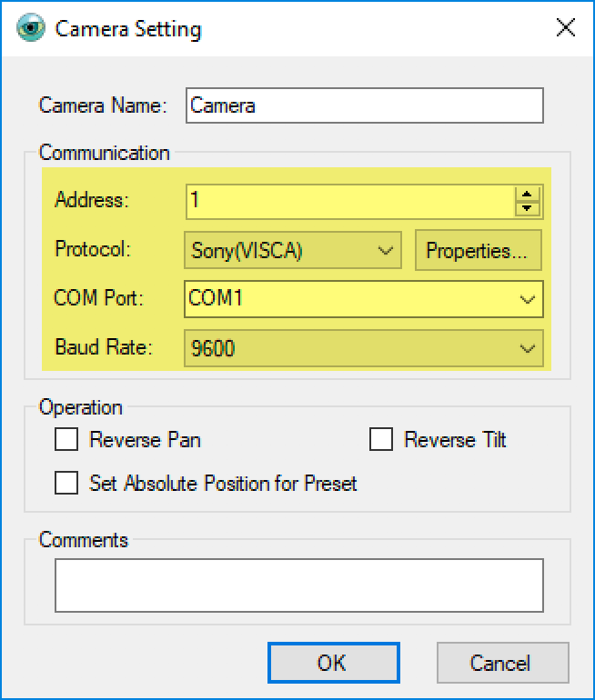
Task: Click the Reverse Tilt label text
Action: (x=455, y=439)
